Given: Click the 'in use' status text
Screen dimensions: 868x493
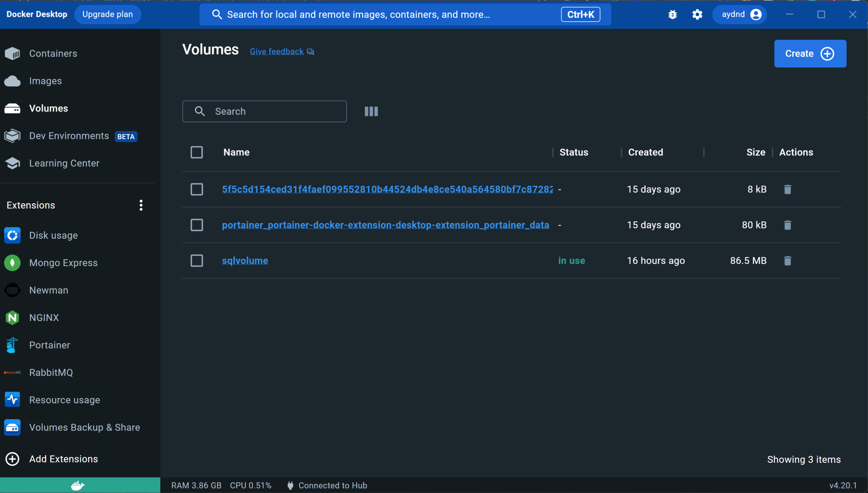Looking at the screenshot, I should point(572,261).
